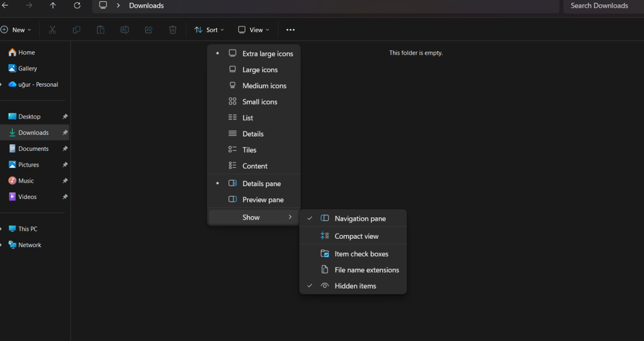Open the Sort dropdown
644x341 pixels.
pyautogui.click(x=209, y=30)
